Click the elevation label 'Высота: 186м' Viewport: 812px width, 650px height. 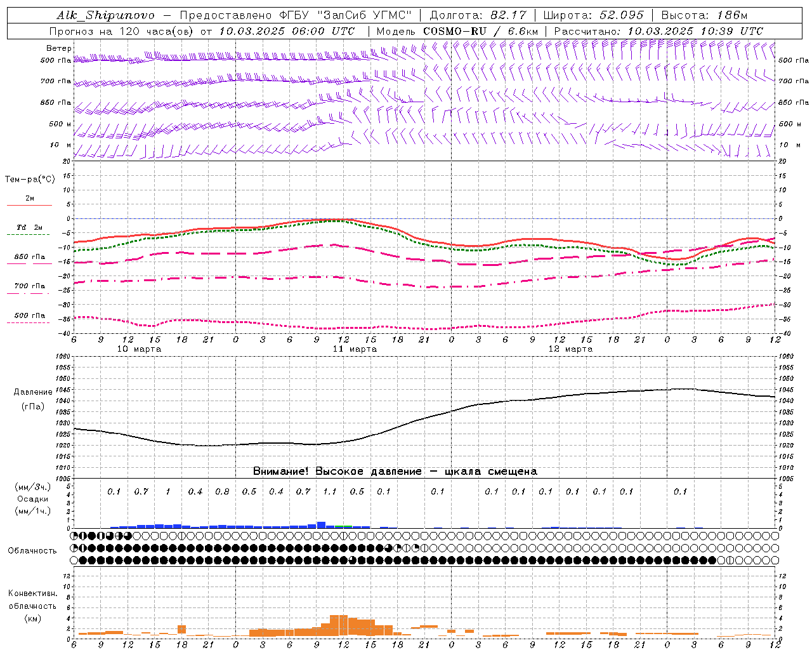704,15
